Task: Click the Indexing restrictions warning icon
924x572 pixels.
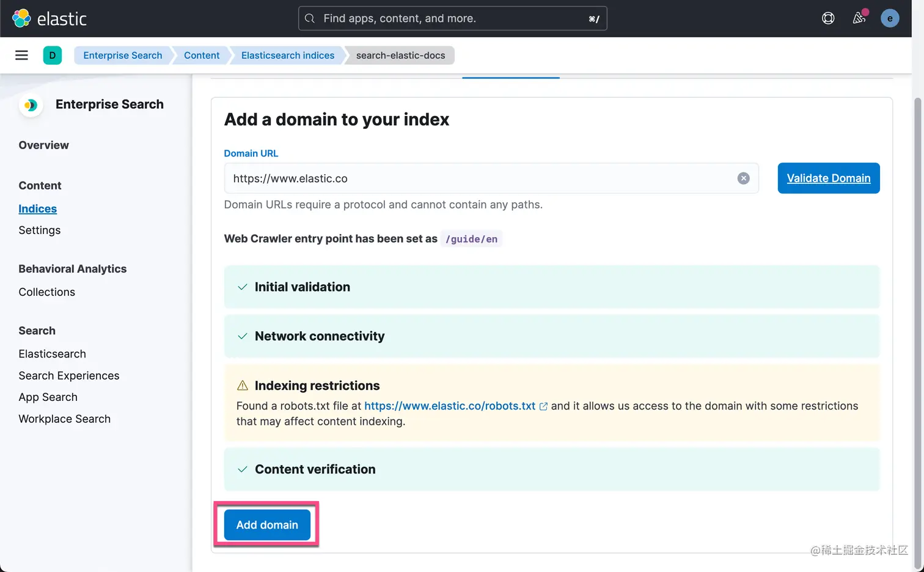Action: 243,386
